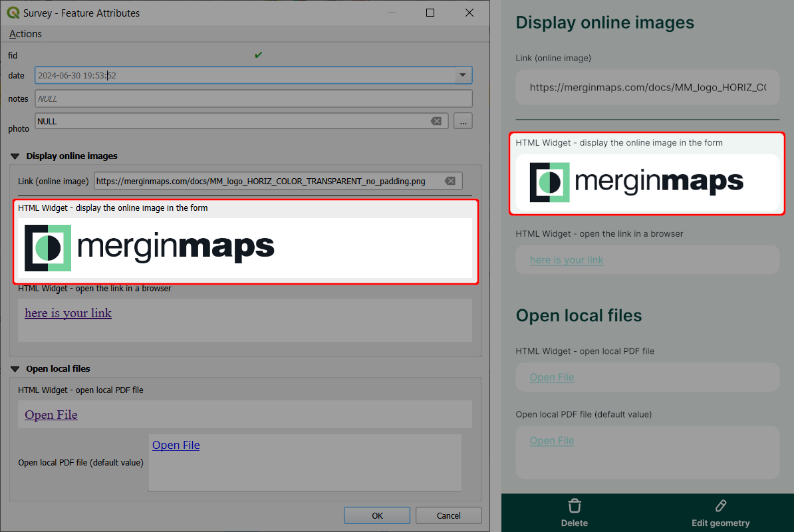Screen dimensions: 794x532
Task: Delete the feature using the trash icon
Action: [574, 506]
